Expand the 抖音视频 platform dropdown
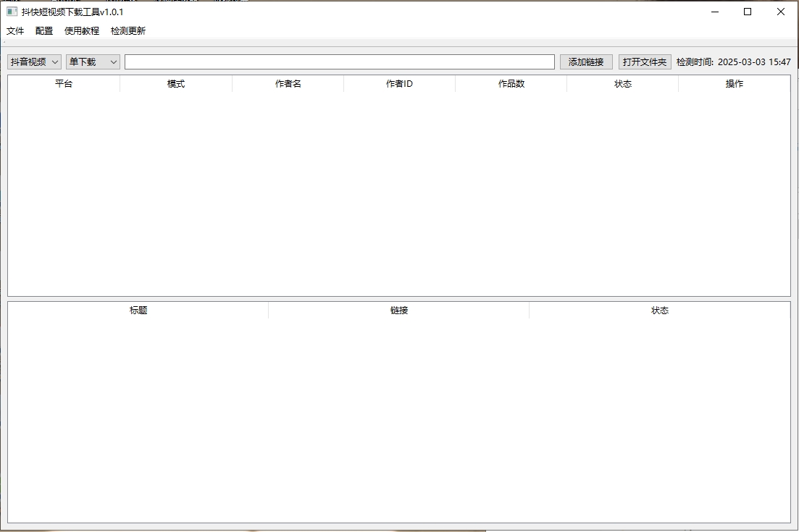The width and height of the screenshot is (799, 532). pos(34,62)
